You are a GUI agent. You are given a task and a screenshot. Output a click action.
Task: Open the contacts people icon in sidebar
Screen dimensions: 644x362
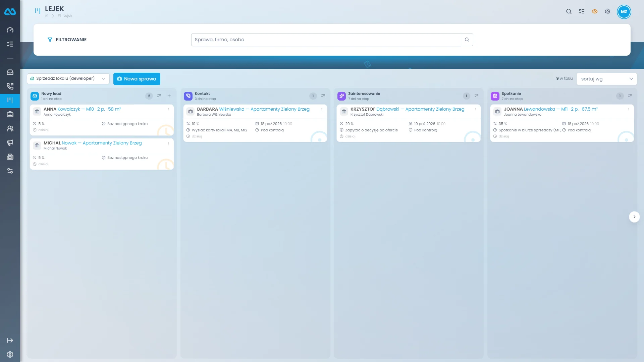pyautogui.click(x=10, y=128)
